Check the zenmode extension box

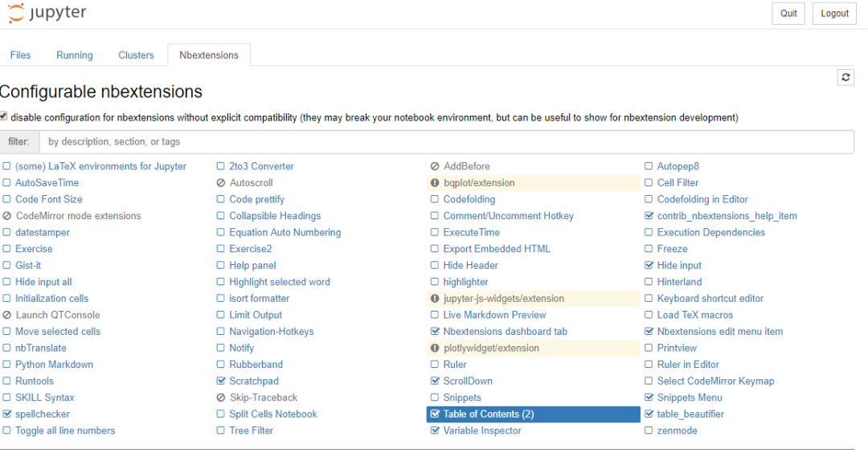[x=649, y=430]
